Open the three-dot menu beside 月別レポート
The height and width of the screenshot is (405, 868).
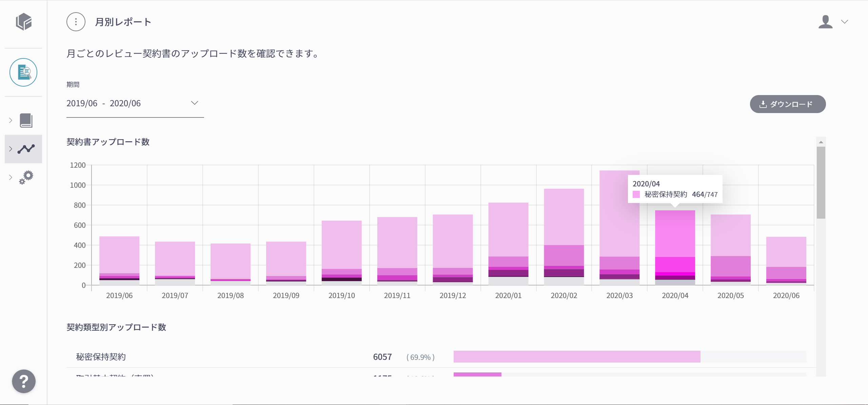click(76, 22)
